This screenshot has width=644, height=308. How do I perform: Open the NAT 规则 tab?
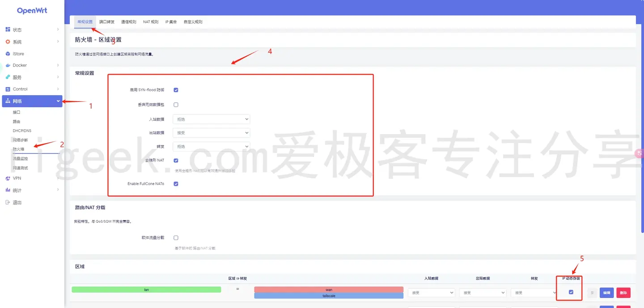[x=150, y=21]
